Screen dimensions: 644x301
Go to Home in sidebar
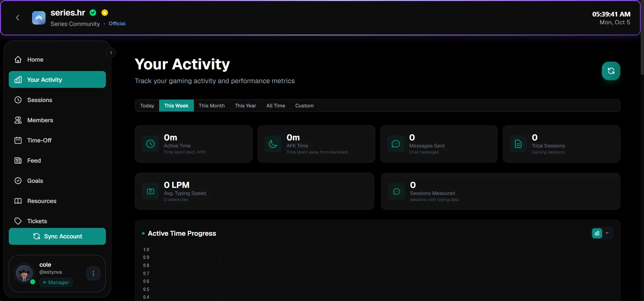point(57,60)
